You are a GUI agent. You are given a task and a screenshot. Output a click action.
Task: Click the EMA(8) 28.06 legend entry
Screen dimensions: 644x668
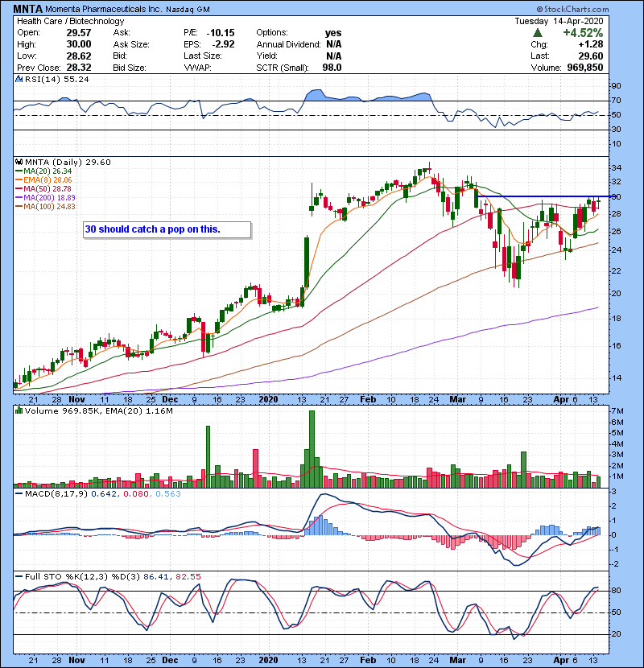(x=43, y=180)
